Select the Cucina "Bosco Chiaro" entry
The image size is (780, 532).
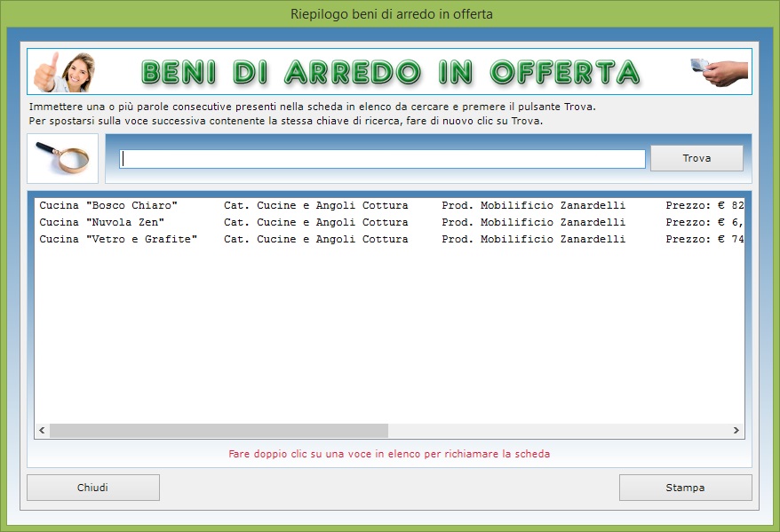click(x=108, y=206)
